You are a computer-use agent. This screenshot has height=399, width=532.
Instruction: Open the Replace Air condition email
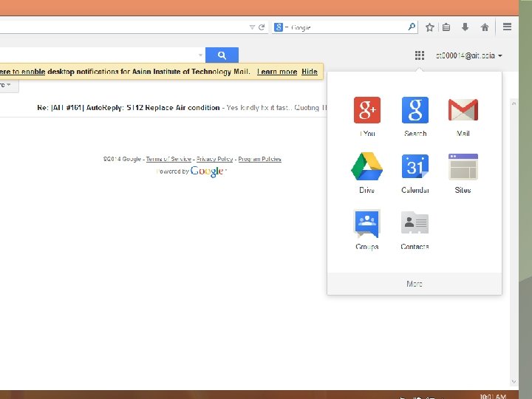163,108
